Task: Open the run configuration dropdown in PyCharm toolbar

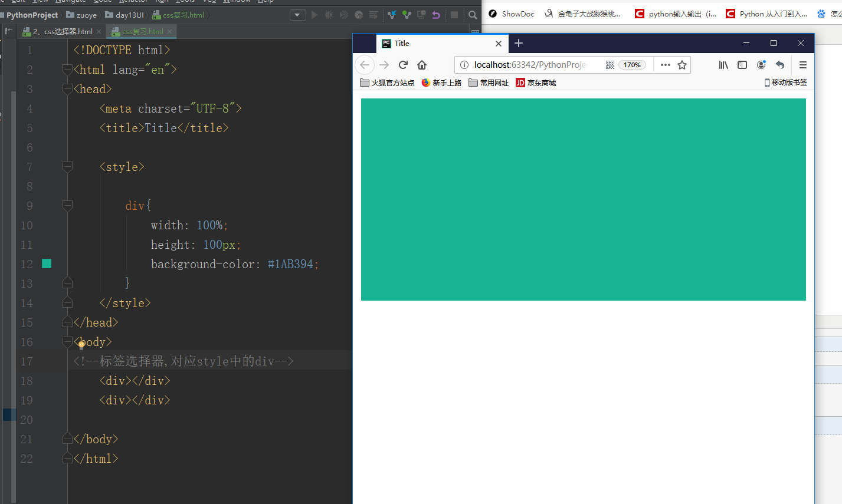Action: click(x=298, y=15)
